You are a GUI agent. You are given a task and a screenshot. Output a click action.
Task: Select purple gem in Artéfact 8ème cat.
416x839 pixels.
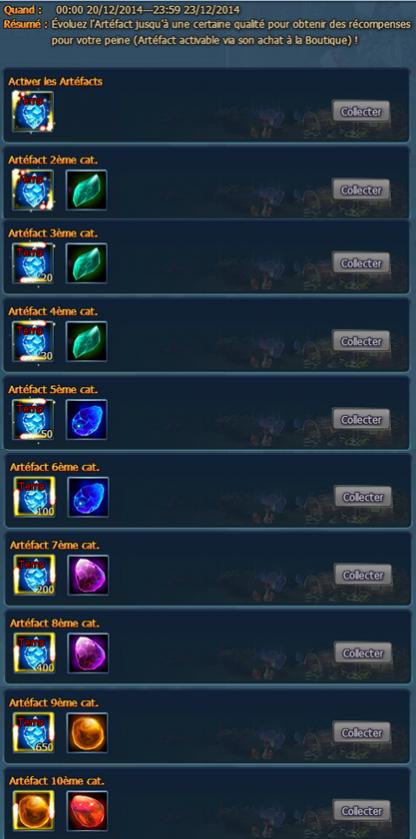point(88,653)
